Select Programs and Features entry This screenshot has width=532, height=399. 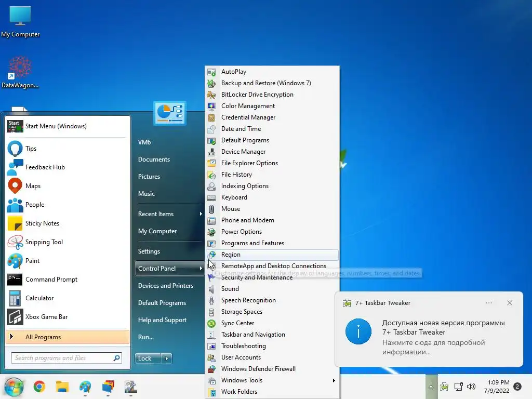click(x=272, y=243)
